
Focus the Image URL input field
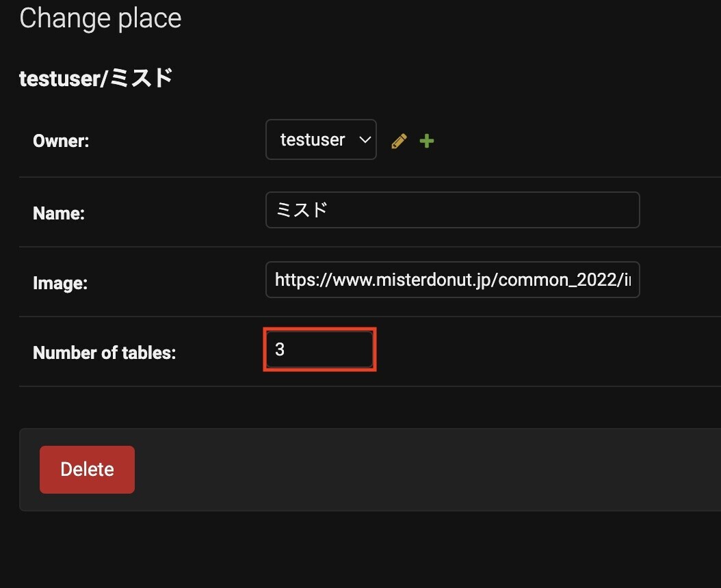452,280
